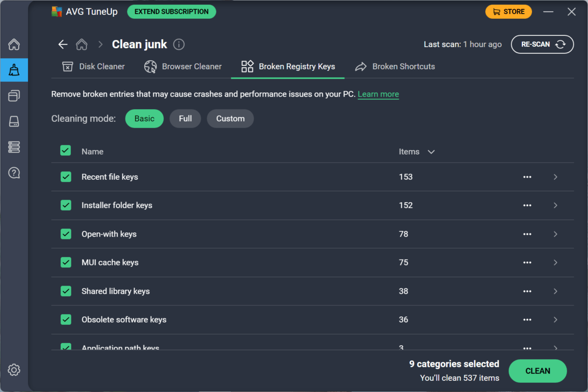Expand the Installer folder keys row chevron
The height and width of the screenshot is (392, 588).
555,205
